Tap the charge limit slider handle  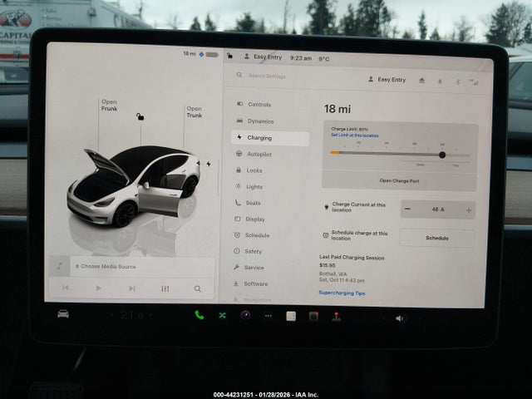(x=442, y=155)
